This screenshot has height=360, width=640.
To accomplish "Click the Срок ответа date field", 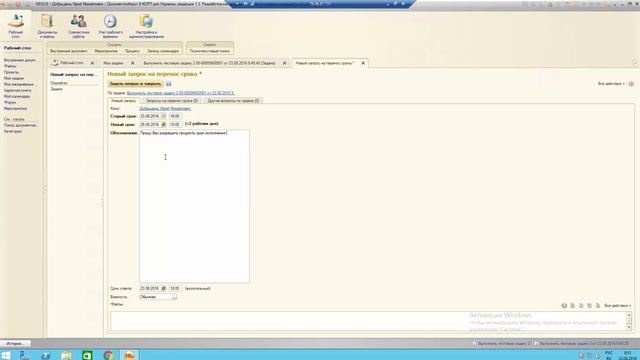I will [150, 288].
